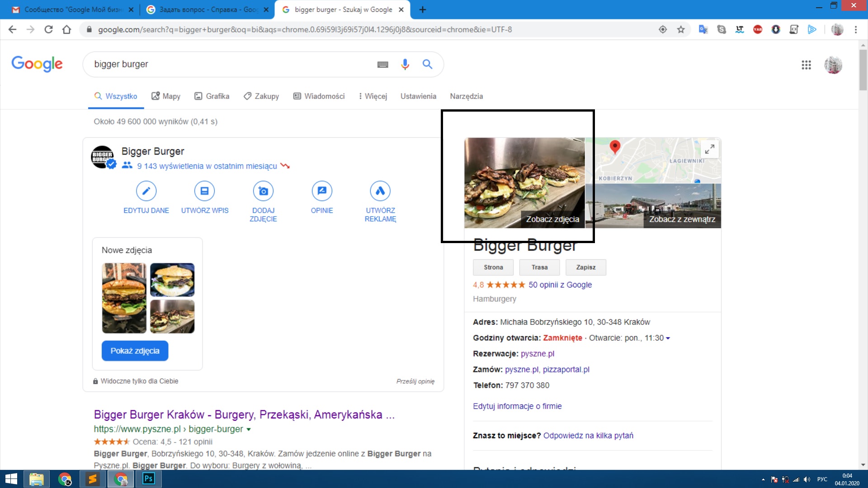Click the EDYTUJ DANE pencil icon

(x=146, y=191)
